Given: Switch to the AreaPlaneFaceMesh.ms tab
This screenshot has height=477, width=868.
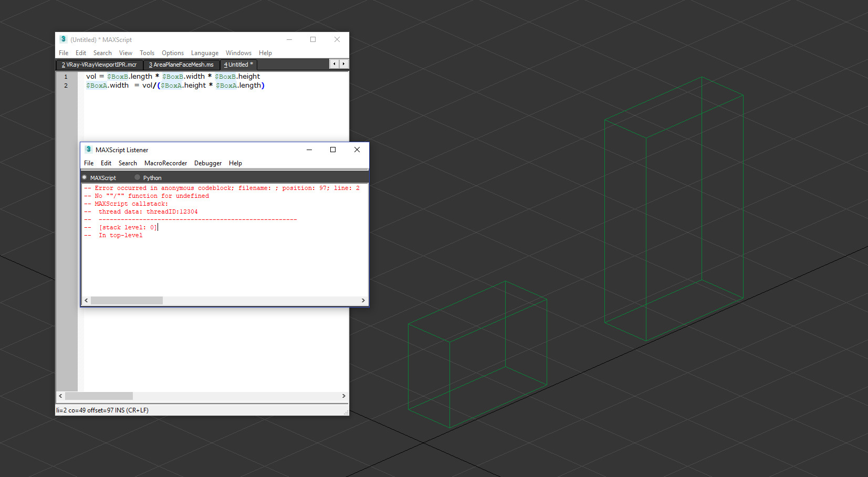Looking at the screenshot, I should point(181,64).
